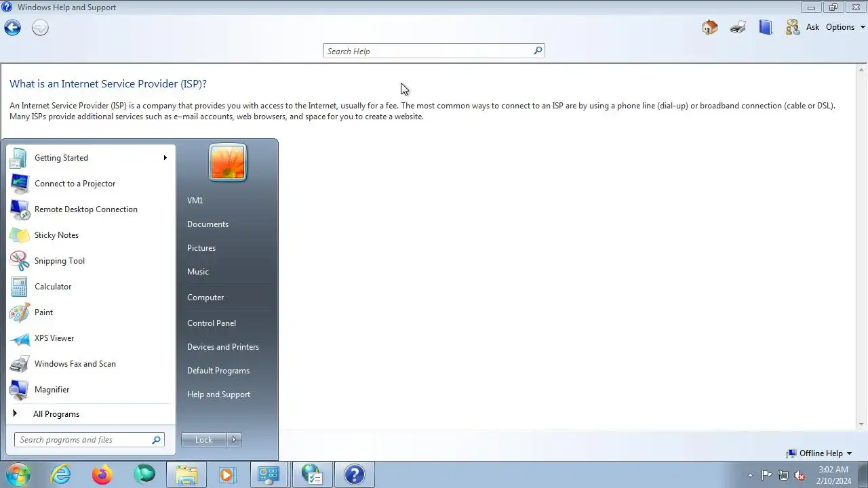This screenshot has height=488, width=868.
Task: Click the user account picture in Start menu
Action: click(228, 163)
